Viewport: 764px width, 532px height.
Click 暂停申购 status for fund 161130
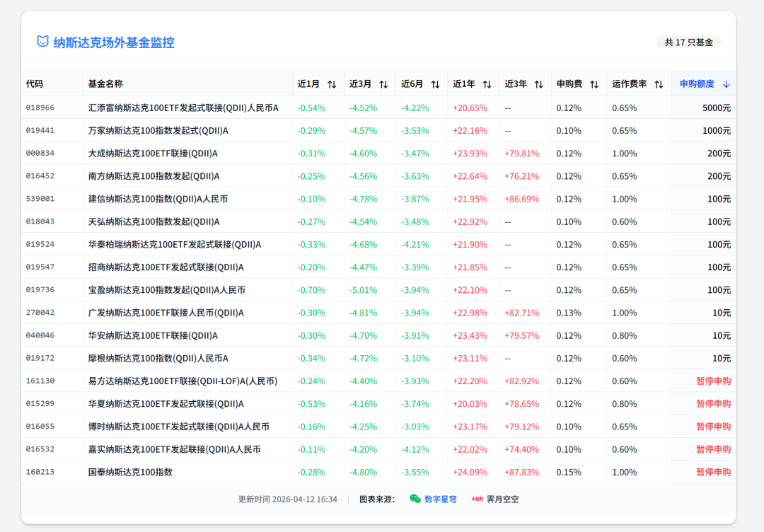pos(713,381)
